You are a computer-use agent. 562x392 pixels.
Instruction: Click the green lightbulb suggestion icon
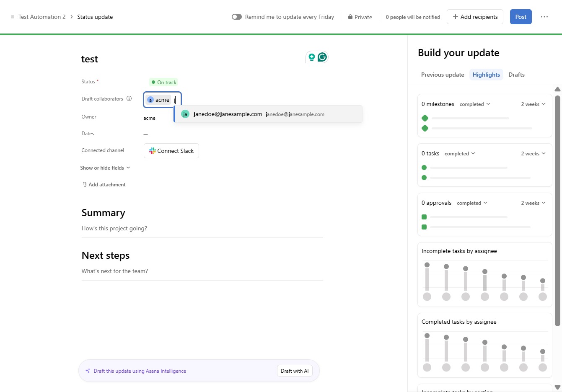tap(311, 57)
